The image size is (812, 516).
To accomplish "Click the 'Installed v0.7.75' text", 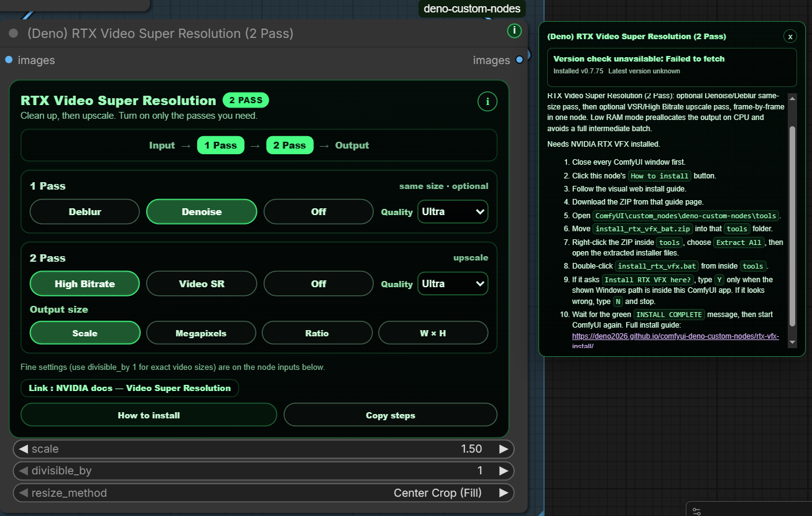I will [x=578, y=71].
